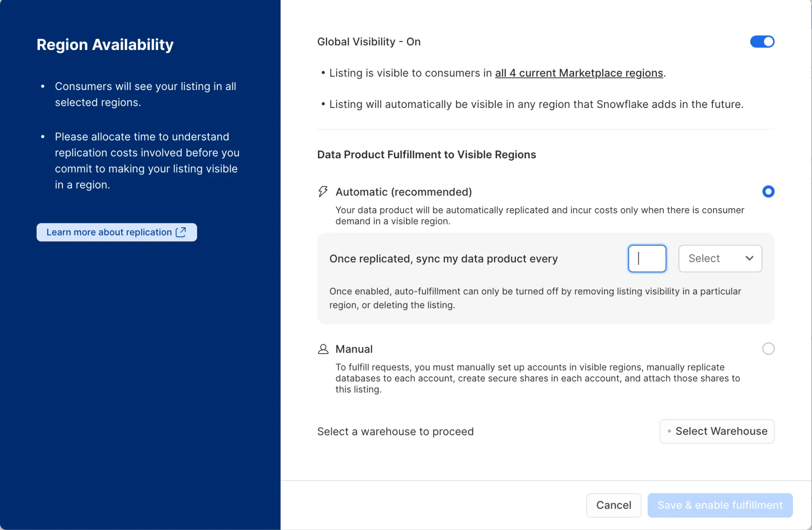
Task: Select the Automatic (recommended) radio button
Action: click(768, 192)
